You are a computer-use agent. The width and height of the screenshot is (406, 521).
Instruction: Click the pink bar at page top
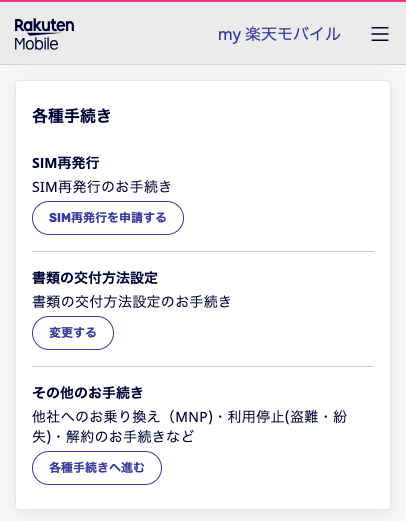[x=203, y=1]
